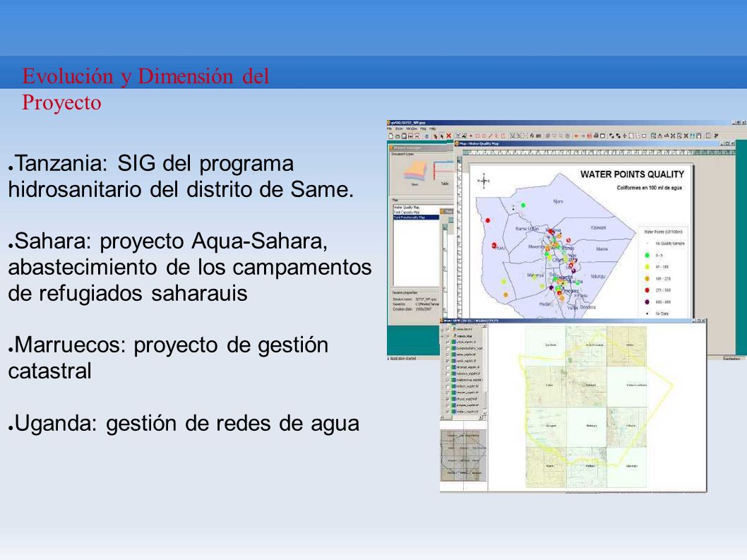Click the red legend swatch in legend

click(647, 290)
